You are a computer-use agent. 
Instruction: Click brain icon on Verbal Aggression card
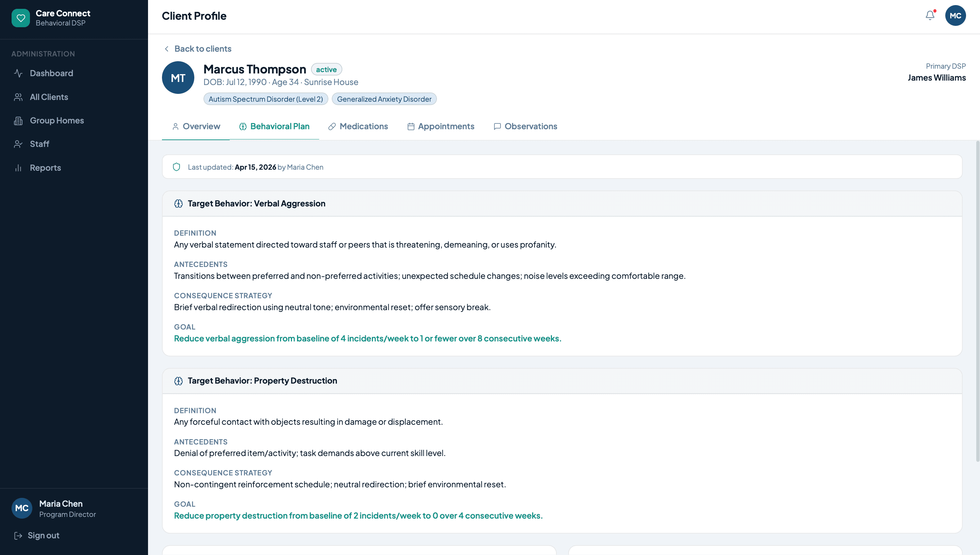pos(178,204)
